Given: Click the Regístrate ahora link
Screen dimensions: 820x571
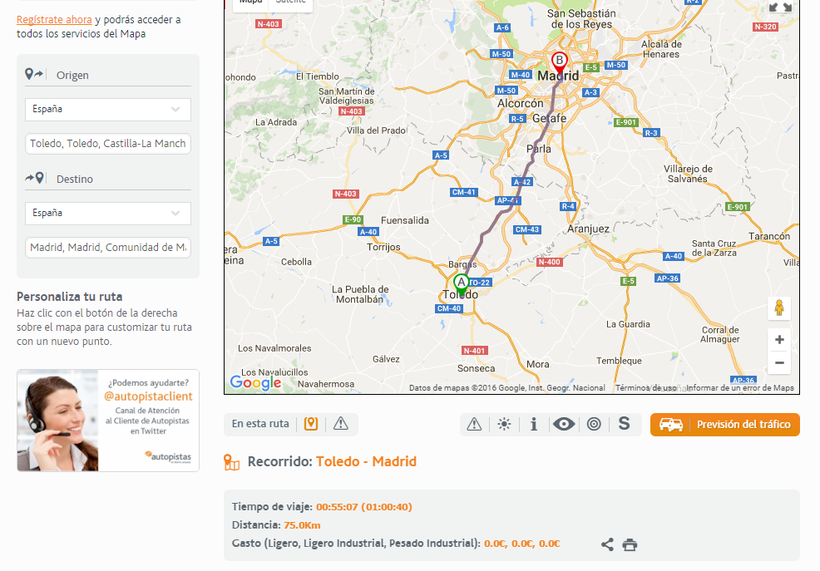Looking at the screenshot, I should click(54, 19).
